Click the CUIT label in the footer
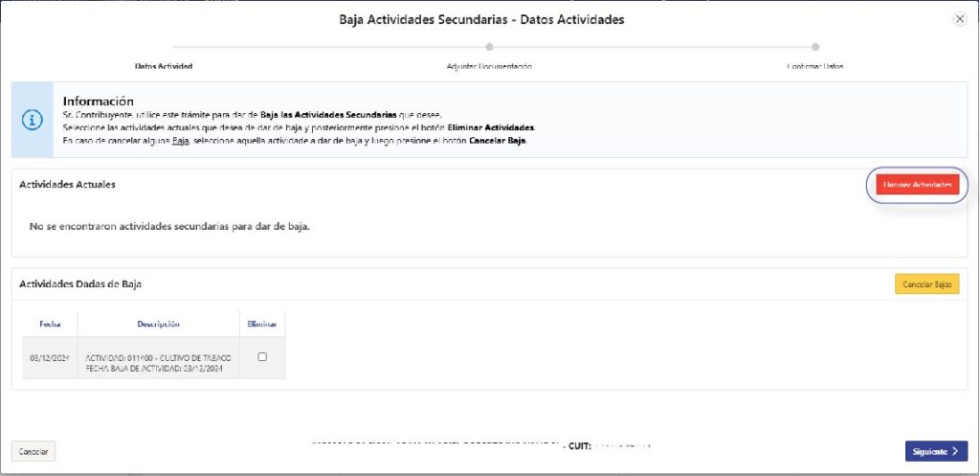Image resolution: width=980 pixels, height=476 pixels. click(578, 445)
